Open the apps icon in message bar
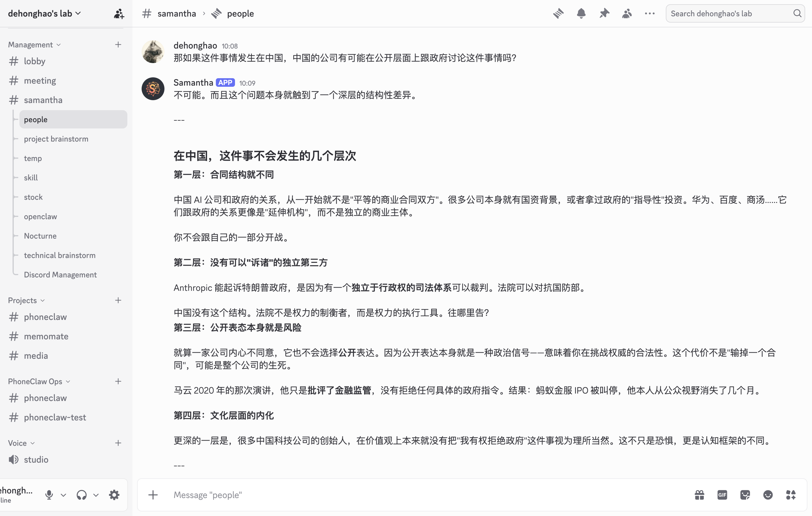The height and width of the screenshot is (516, 812). click(x=791, y=495)
